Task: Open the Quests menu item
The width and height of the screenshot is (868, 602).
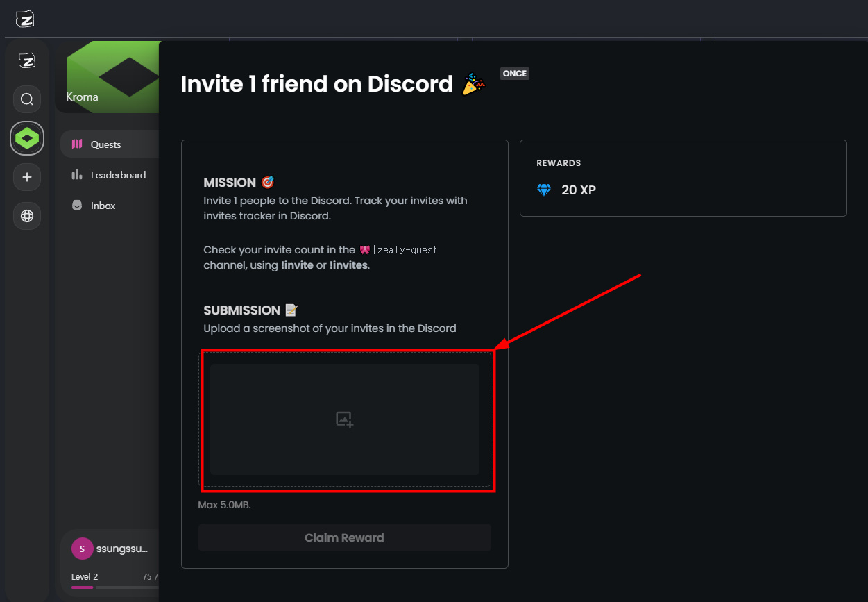Action: [x=110, y=144]
